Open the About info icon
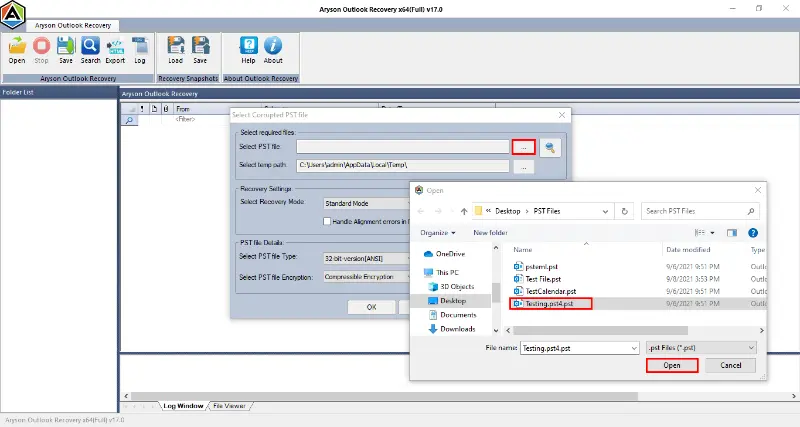This screenshot has width=800, height=427. pos(273,50)
